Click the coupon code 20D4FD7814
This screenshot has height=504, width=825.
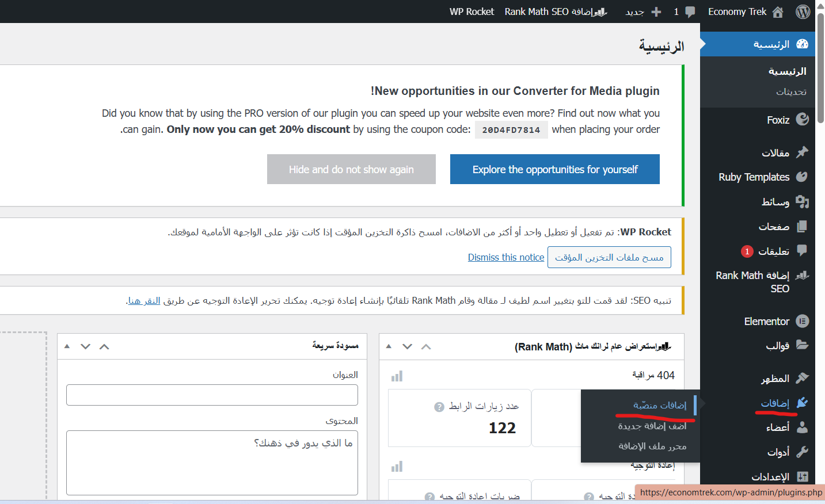click(511, 130)
